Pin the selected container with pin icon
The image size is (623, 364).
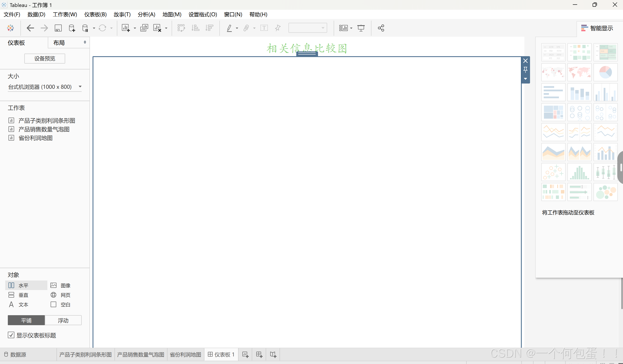coord(525,70)
